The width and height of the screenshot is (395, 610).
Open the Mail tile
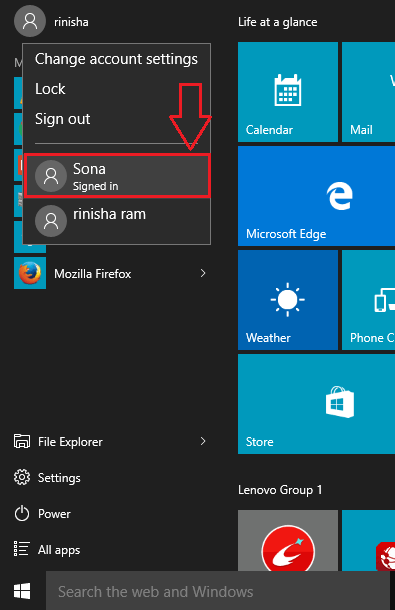(x=369, y=92)
